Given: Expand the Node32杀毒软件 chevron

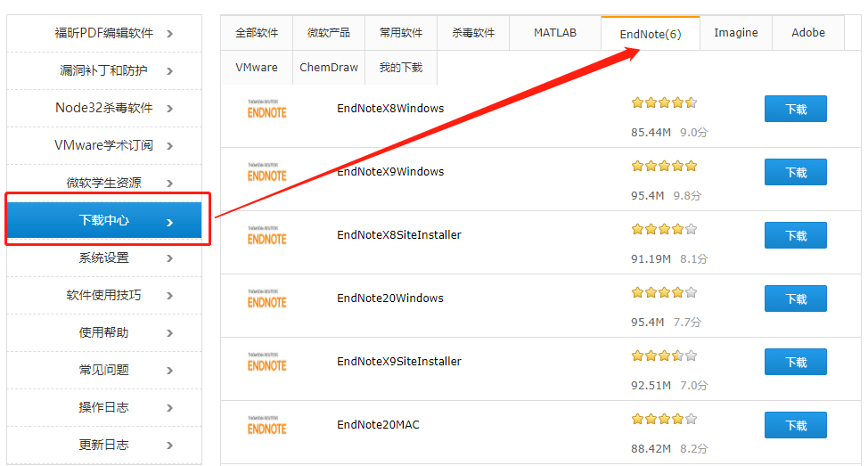Looking at the screenshot, I should click(x=170, y=109).
